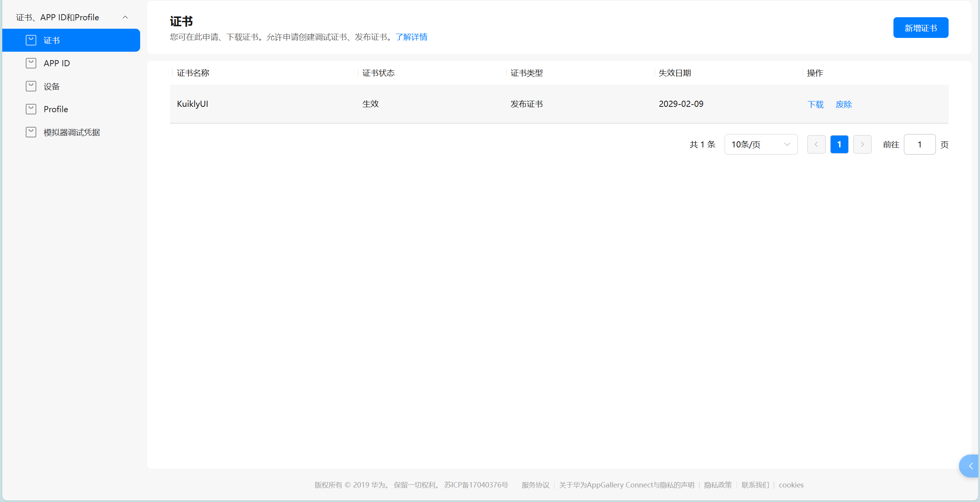Open the Profile menu item
This screenshot has width=980, height=502.
(x=56, y=109)
